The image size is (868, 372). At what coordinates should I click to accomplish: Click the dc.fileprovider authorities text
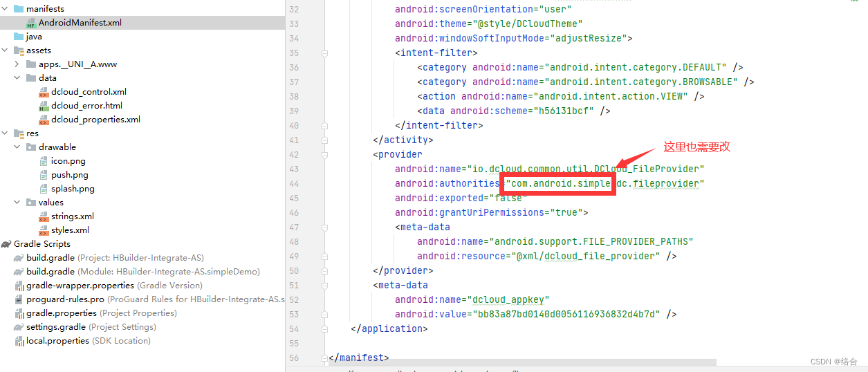(x=657, y=184)
